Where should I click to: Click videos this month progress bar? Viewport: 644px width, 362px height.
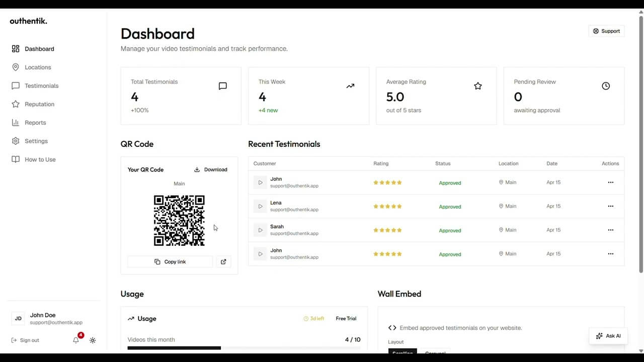244,348
